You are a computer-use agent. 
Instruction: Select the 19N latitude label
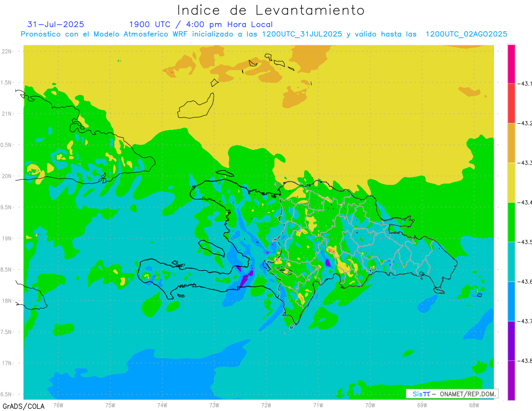coord(7,239)
